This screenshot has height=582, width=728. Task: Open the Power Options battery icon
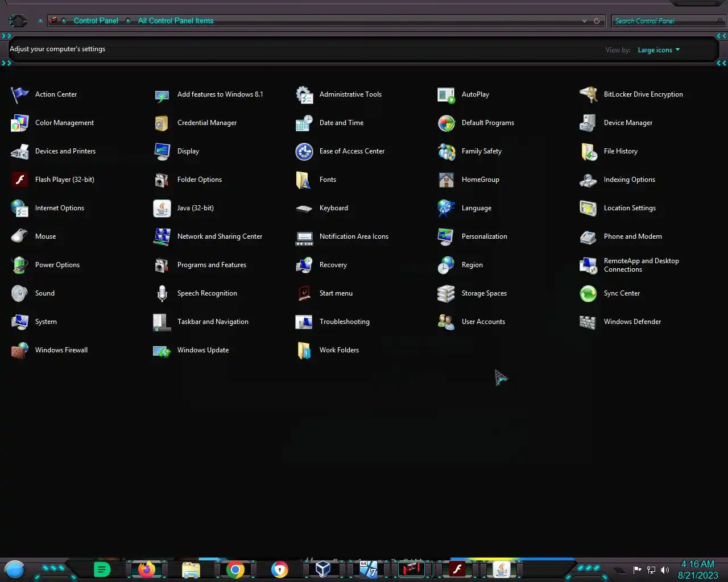[20, 265]
